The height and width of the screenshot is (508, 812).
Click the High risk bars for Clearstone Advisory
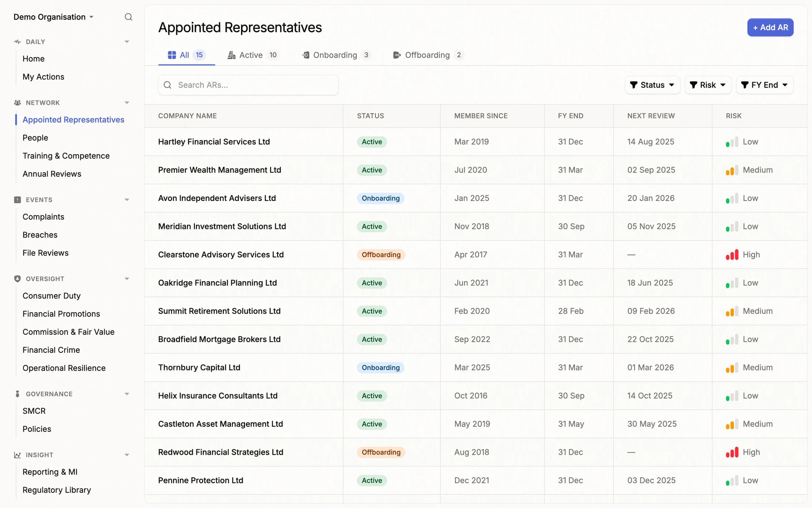click(732, 255)
